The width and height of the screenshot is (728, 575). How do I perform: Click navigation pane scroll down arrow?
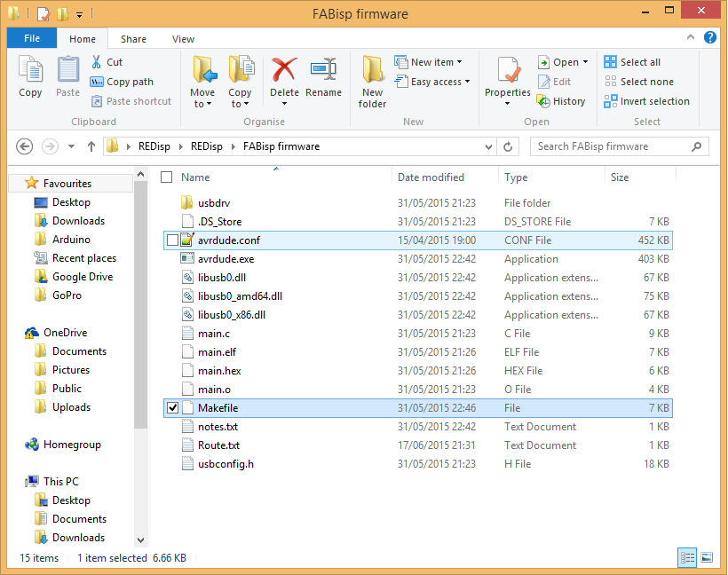[140, 540]
